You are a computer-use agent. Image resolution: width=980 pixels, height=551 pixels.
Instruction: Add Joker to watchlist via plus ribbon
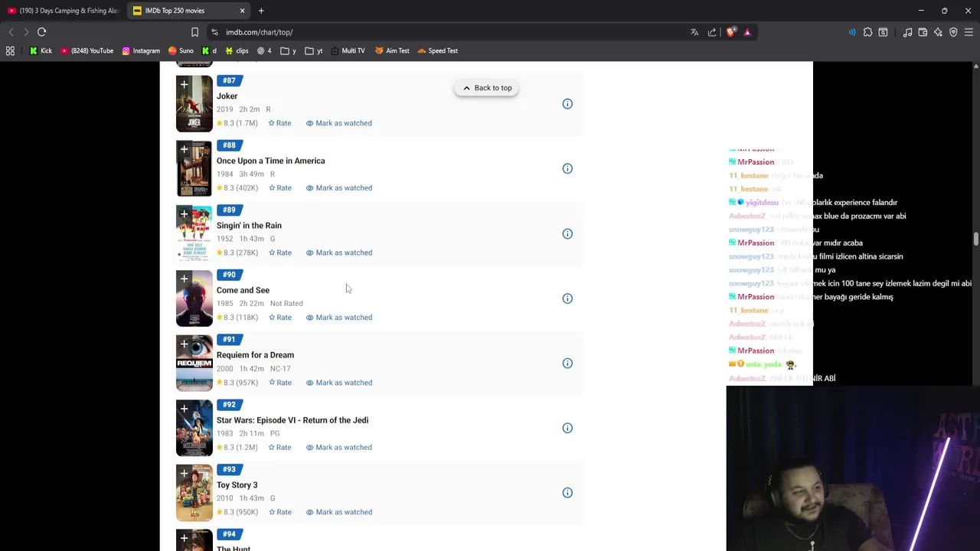click(184, 85)
